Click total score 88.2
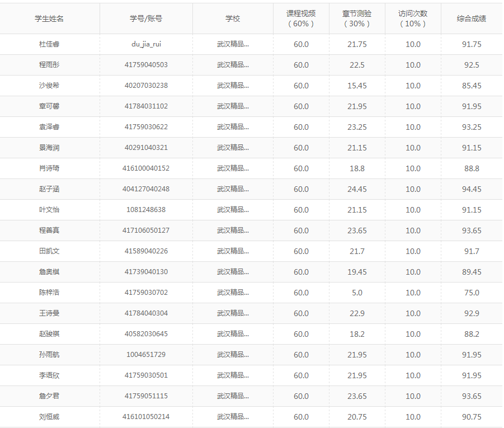 (472, 334)
